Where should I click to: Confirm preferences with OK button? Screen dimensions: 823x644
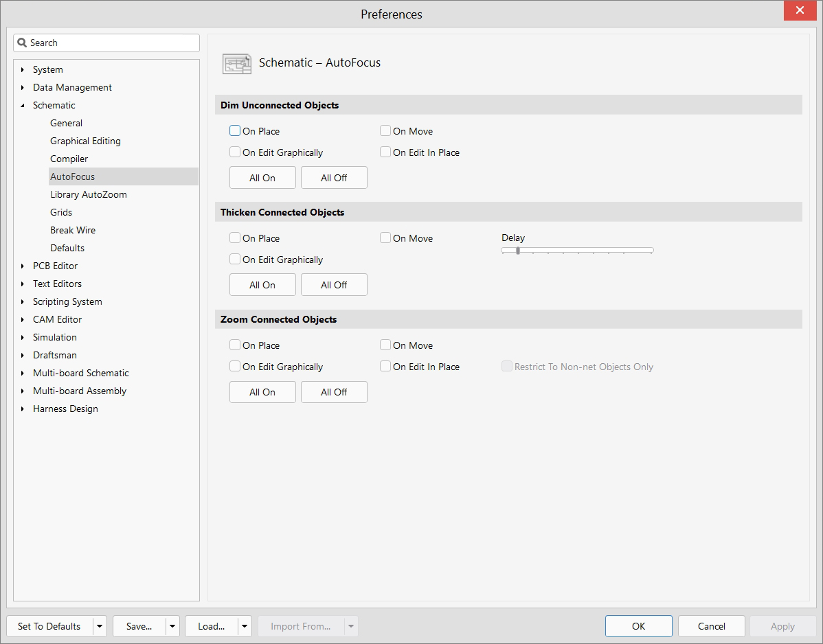638,626
